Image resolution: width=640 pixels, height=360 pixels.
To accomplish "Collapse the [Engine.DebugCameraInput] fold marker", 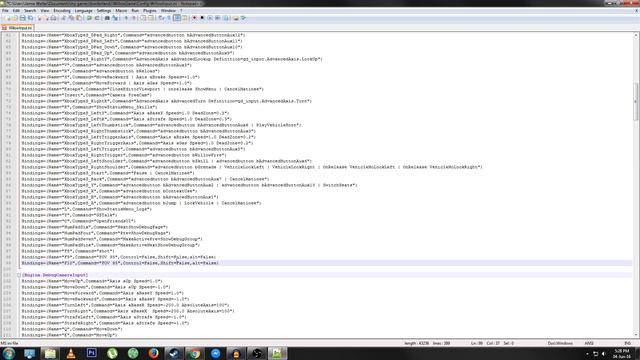I will (19, 275).
